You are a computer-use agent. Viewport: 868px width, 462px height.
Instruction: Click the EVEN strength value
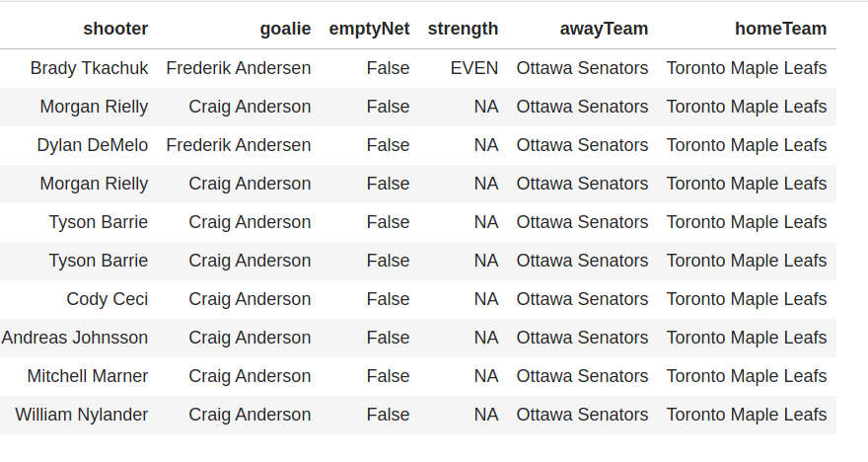[x=473, y=68]
